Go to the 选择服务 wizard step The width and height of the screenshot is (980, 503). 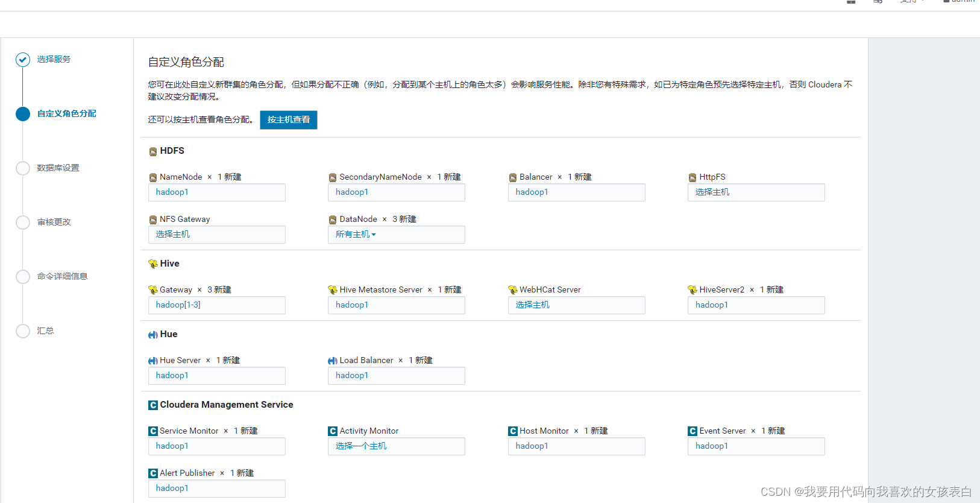tap(54, 59)
